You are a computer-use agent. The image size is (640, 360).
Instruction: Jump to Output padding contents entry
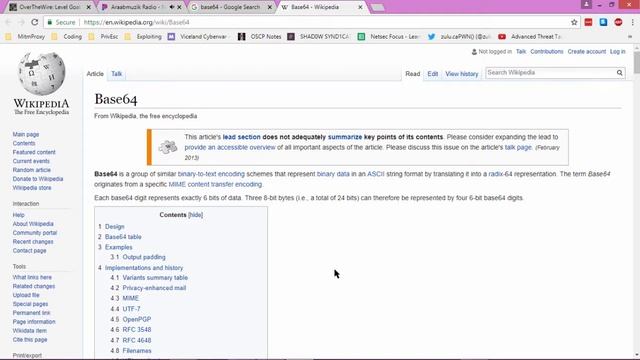[144, 257]
